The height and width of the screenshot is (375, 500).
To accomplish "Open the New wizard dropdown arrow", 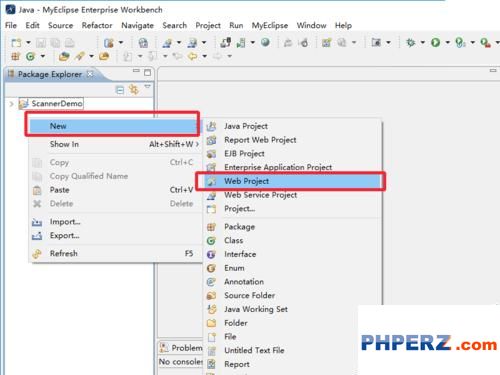I will tap(28, 42).
